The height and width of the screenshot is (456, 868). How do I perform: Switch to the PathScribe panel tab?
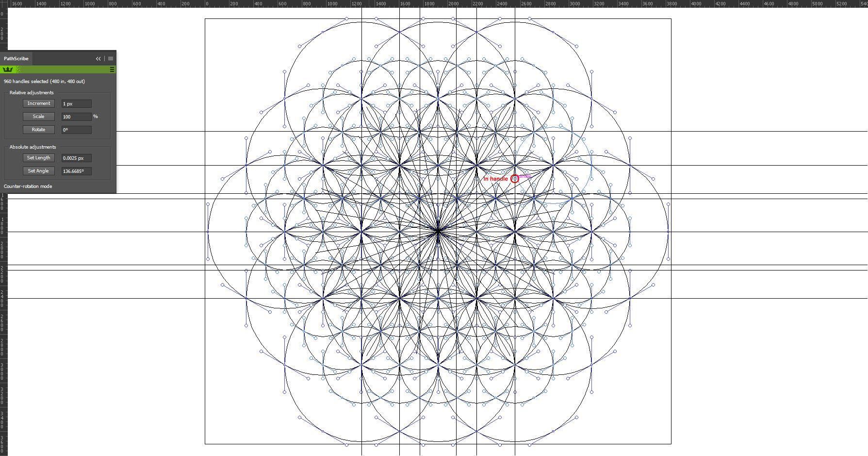[16, 58]
